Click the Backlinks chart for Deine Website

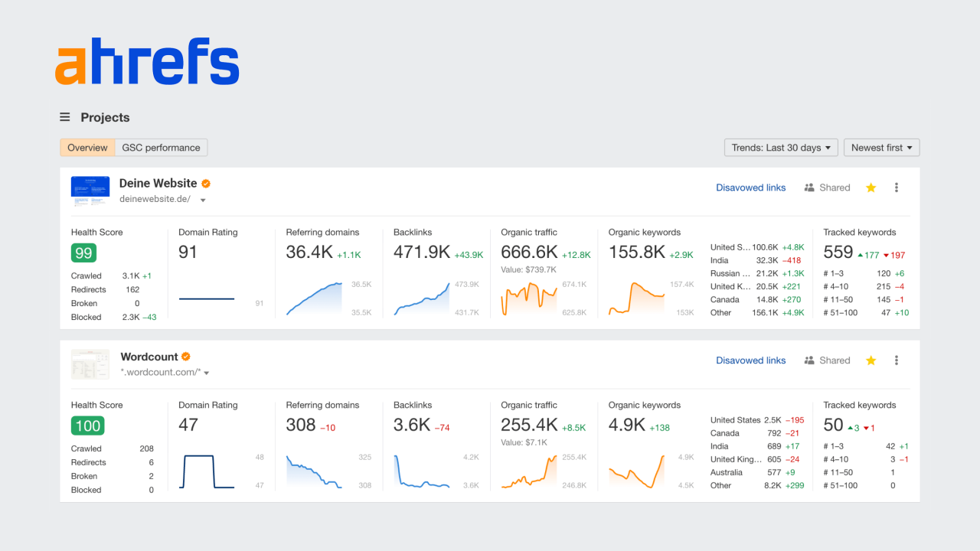click(422, 298)
